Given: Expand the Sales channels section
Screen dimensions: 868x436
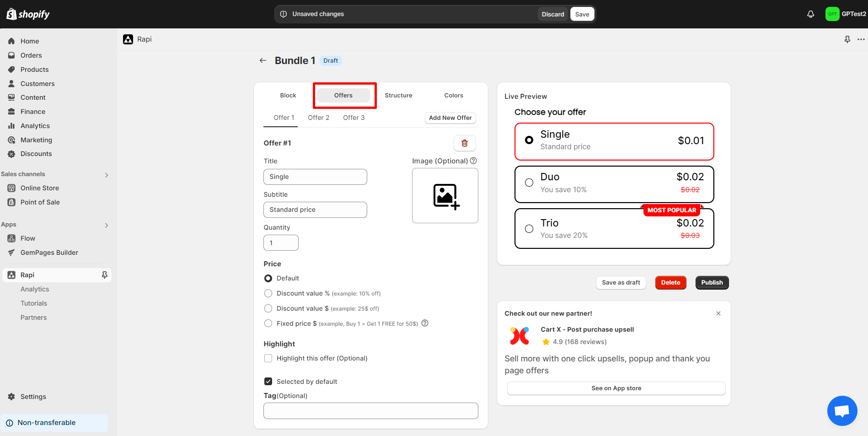Looking at the screenshot, I should point(106,175).
